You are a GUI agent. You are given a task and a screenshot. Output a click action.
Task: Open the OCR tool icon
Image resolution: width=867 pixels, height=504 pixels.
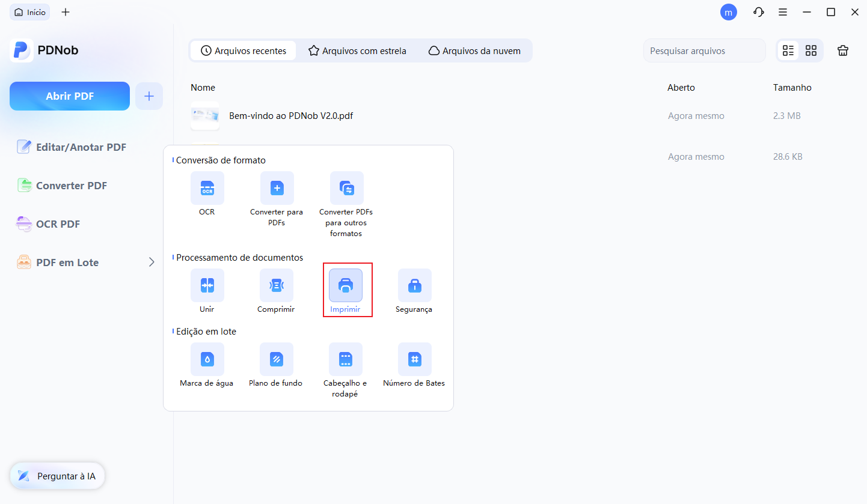click(x=207, y=188)
